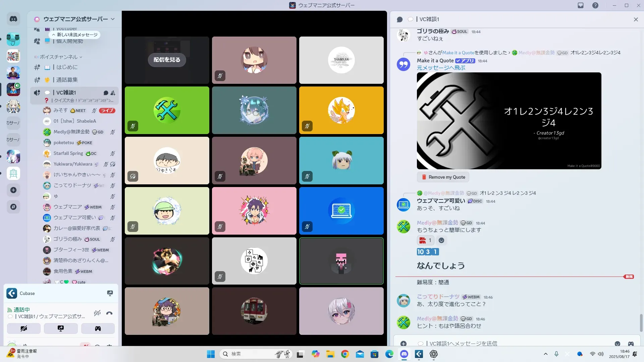Image resolution: width=644 pixels, height=362 pixels.
Task: Open the はじめに text channel
Action: [x=67, y=67]
